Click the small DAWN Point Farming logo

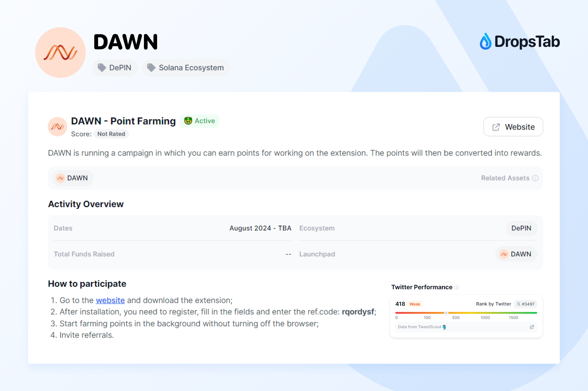[x=57, y=126]
